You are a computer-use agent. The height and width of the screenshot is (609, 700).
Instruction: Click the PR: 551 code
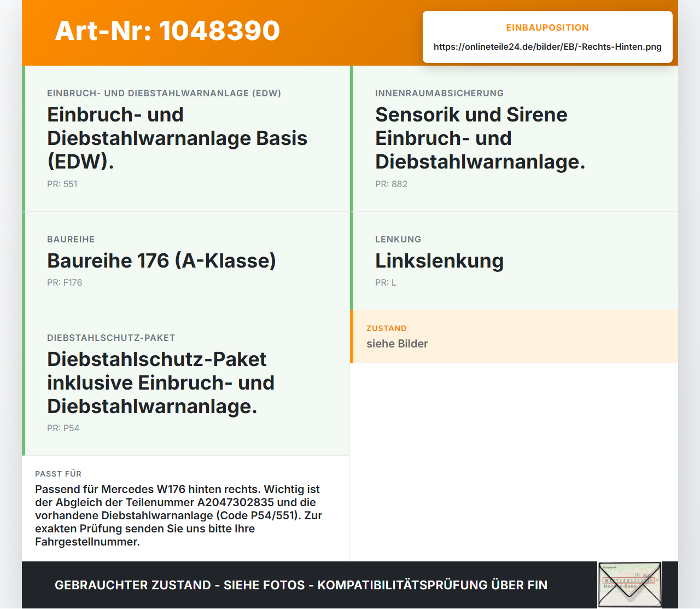pyautogui.click(x=62, y=184)
